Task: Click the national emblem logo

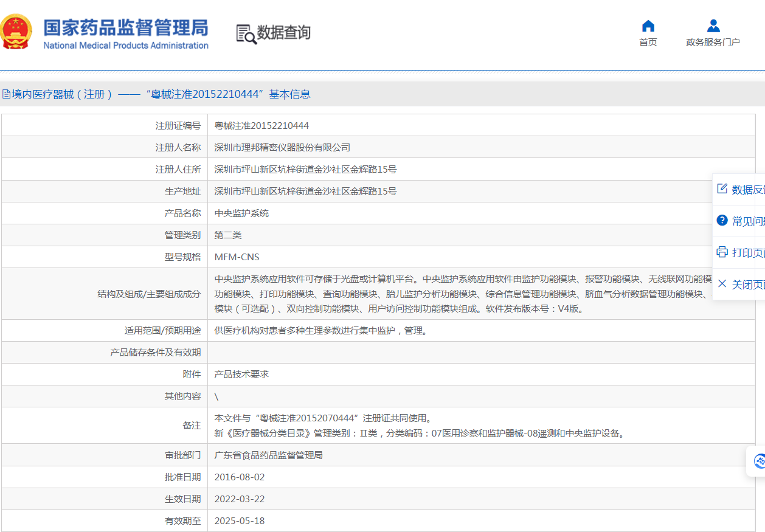Action: click(x=16, y=32)
